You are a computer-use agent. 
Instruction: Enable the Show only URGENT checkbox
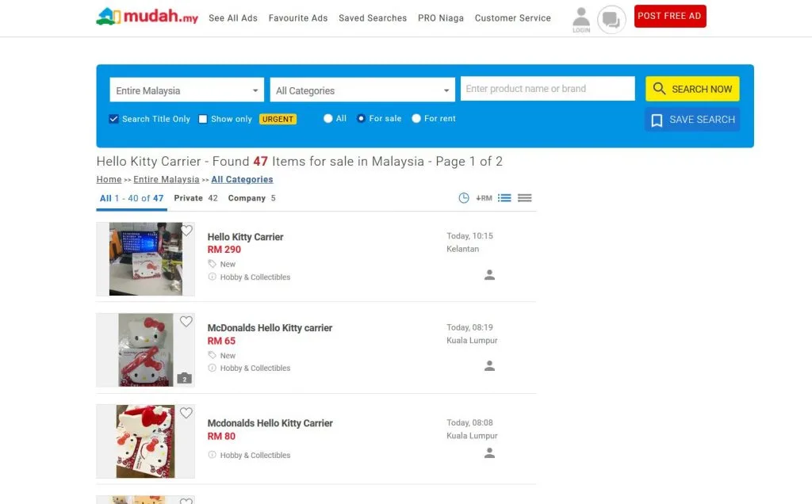tap(203, 119)
